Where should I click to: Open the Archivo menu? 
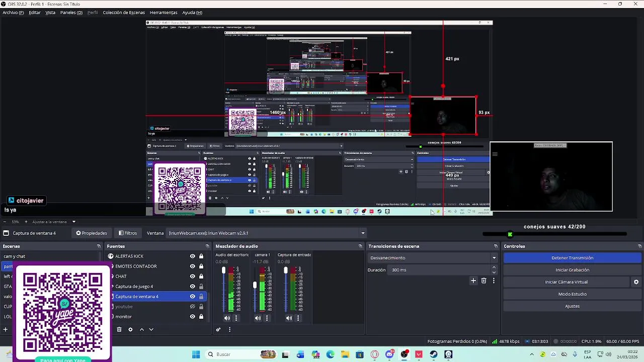point(13,13)
